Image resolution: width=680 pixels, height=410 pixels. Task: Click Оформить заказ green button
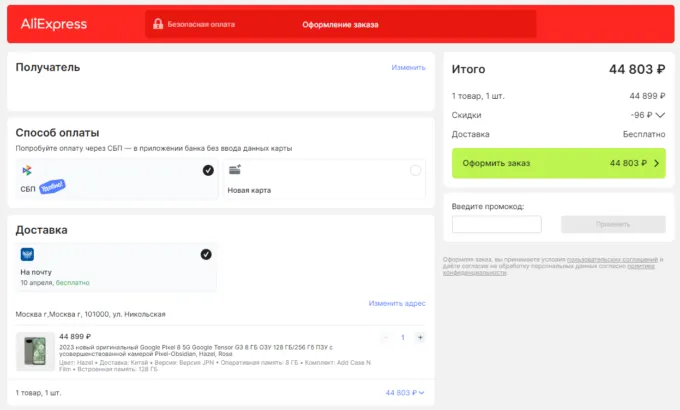click(x=558, y=163)
